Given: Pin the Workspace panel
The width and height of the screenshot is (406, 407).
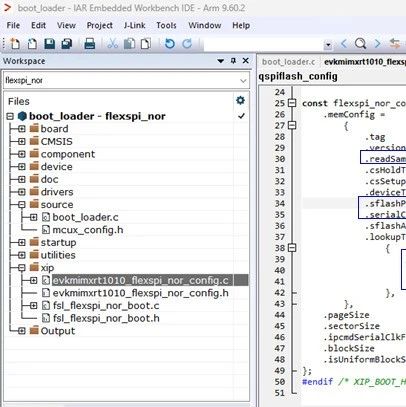Looking at the screenshot, I should pyautogui.click(x=233, y=61).
